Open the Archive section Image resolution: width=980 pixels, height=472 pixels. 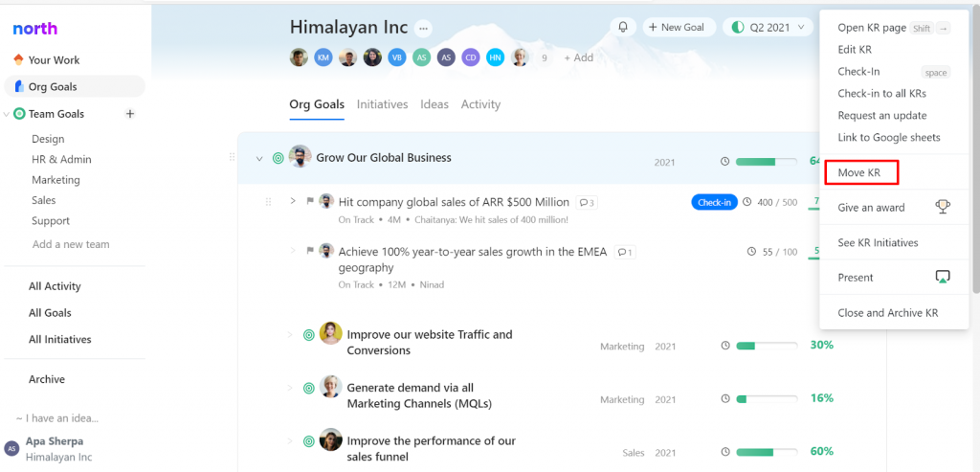tap(47, 379)
